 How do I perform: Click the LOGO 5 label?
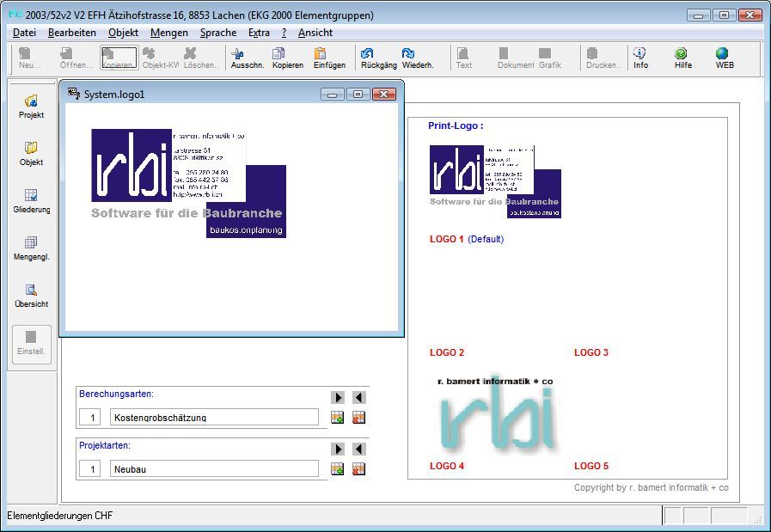point(591,466)
